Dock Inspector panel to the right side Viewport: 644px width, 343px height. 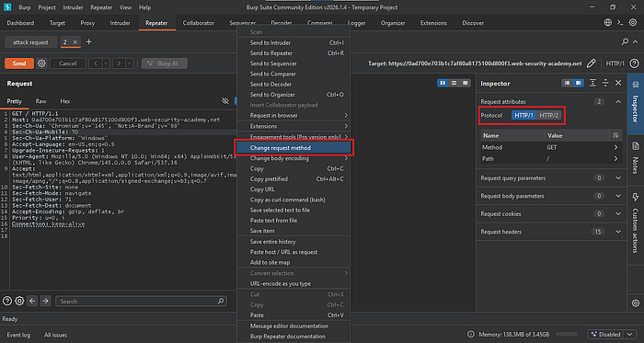point(579,84)
